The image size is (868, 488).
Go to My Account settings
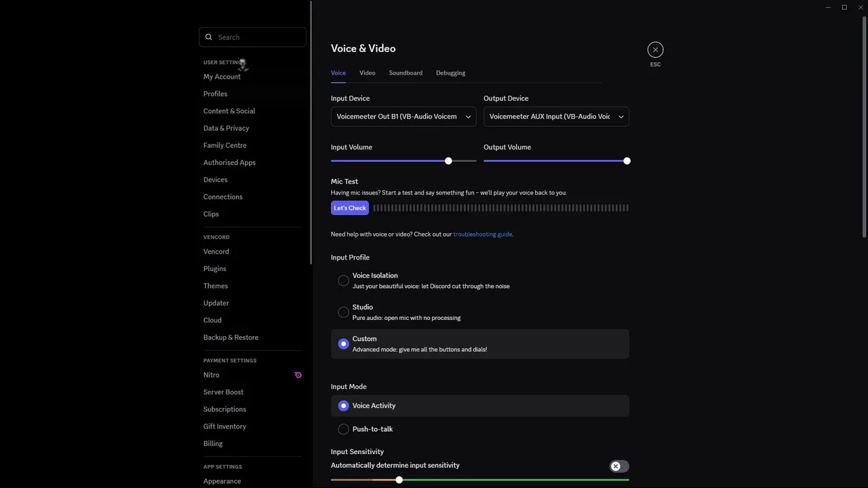pyautogui.click(x=222, y=77)
